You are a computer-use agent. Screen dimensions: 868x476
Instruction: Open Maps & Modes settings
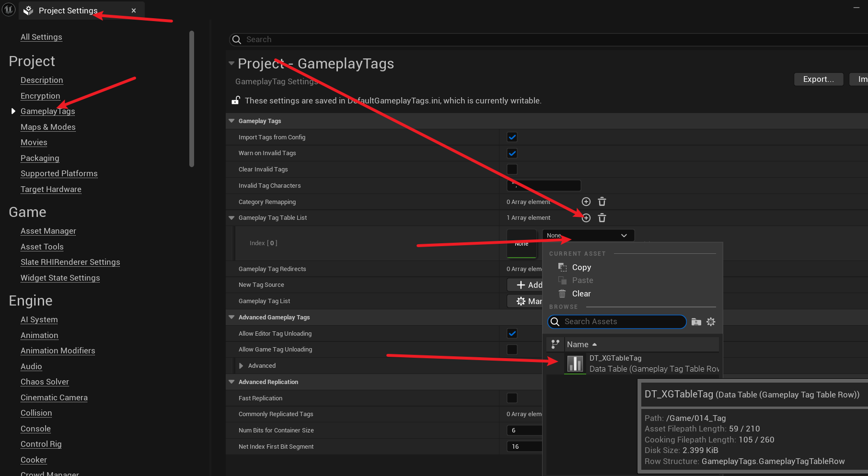click(x=48, y=127)
